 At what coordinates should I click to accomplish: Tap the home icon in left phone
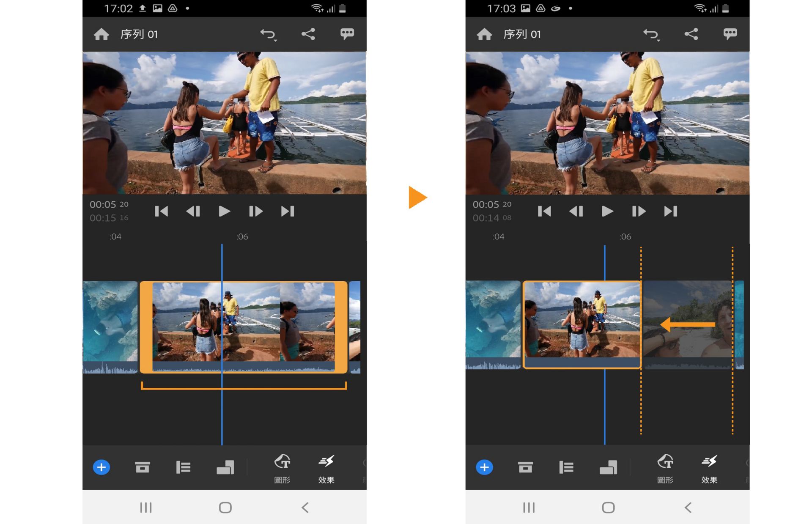pyautogui.click(x=101, y=34)
